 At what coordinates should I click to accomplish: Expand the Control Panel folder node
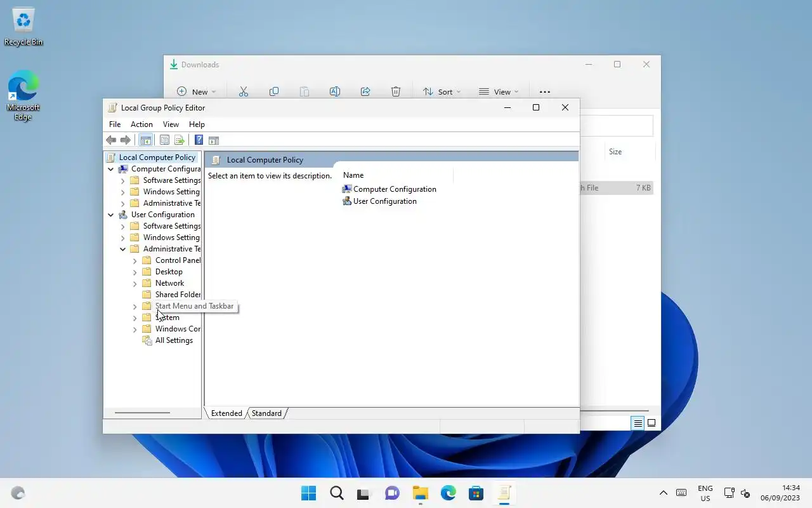click(135, 260)
